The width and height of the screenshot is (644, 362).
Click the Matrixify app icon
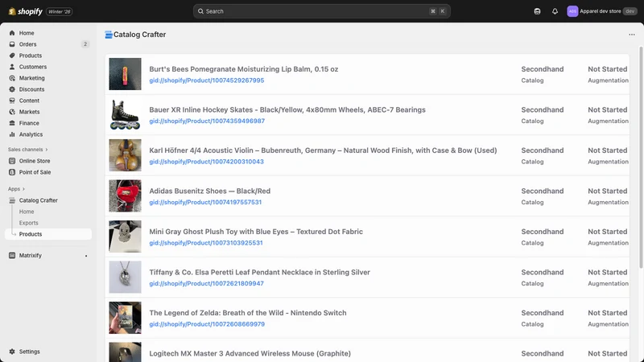pos(12,255)
